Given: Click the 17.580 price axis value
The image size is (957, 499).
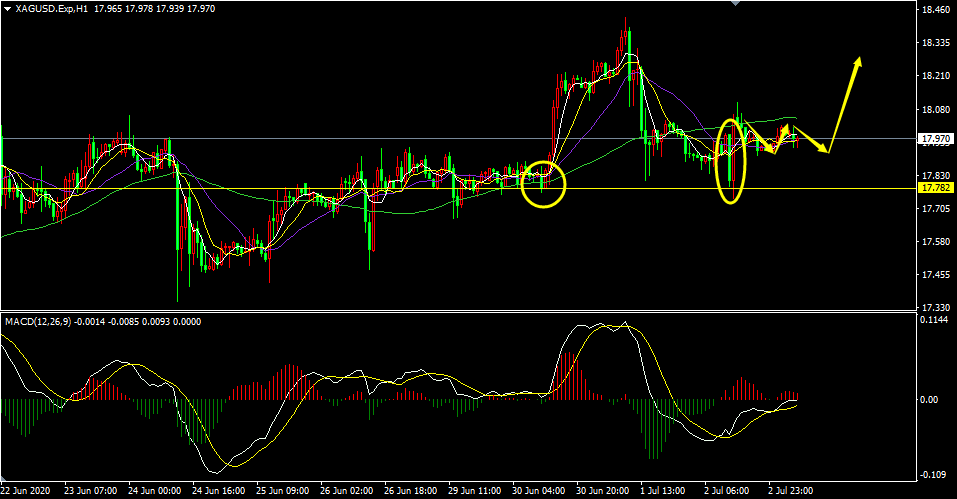Looking at the screenshot, I should 936,242.
